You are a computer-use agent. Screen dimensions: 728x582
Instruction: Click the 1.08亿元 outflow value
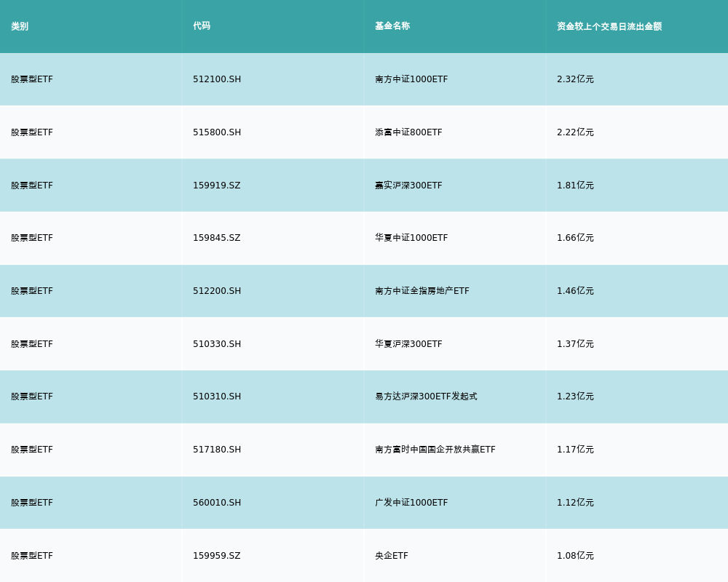click(575, 556)
